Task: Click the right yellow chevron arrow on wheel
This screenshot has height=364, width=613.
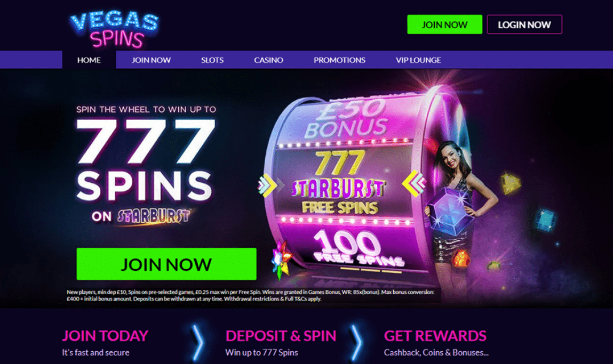Action: (x=413, y=183)
